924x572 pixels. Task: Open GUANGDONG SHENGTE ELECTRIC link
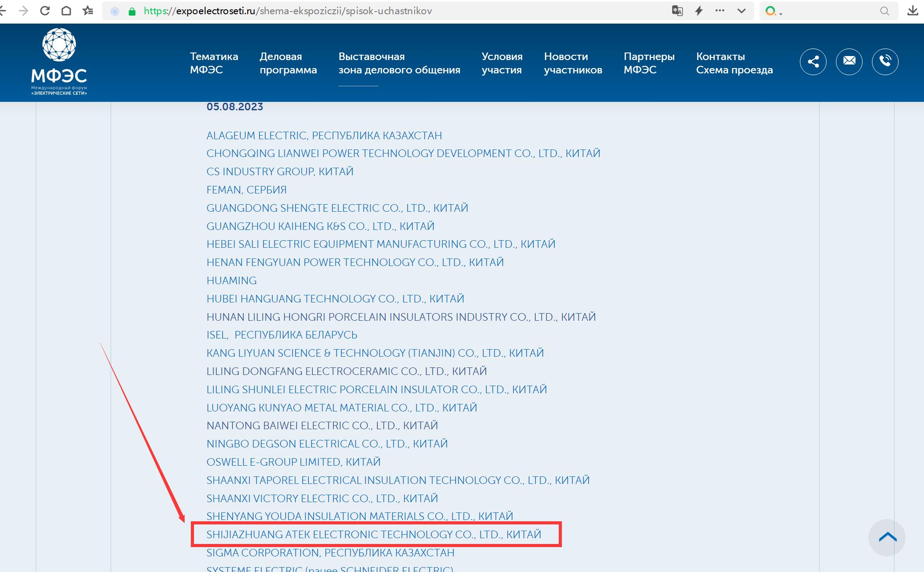(x=337, y=208)
